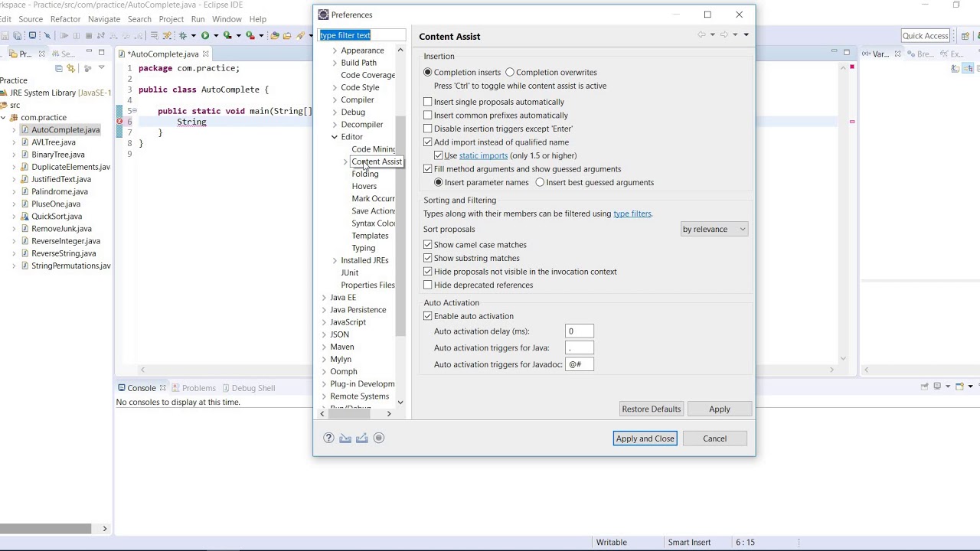Toggle Show camel case matches checkbox

(x=428, y=245)
